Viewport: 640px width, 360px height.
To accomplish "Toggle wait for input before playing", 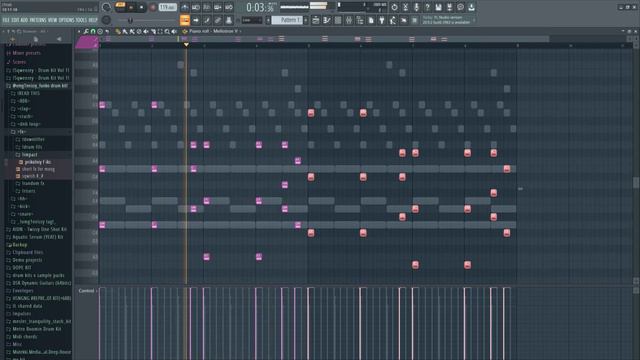I will (x=196, y=7).
